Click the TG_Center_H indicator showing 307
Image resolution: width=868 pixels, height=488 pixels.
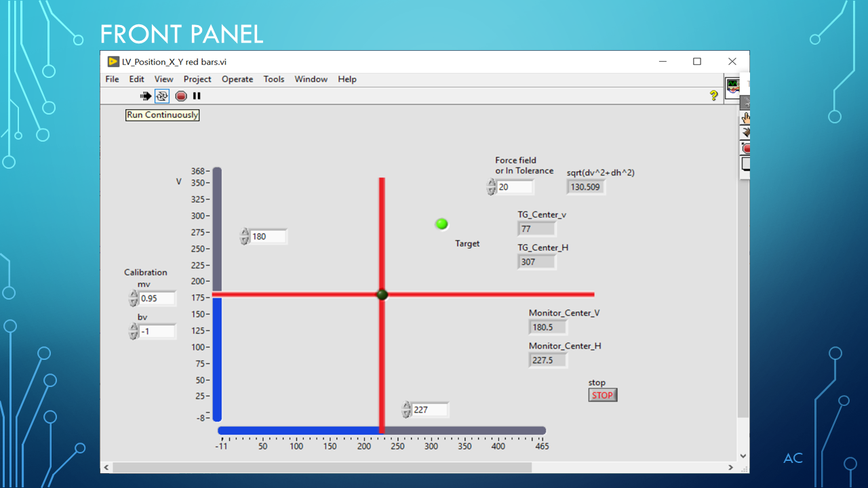point(537,262)
